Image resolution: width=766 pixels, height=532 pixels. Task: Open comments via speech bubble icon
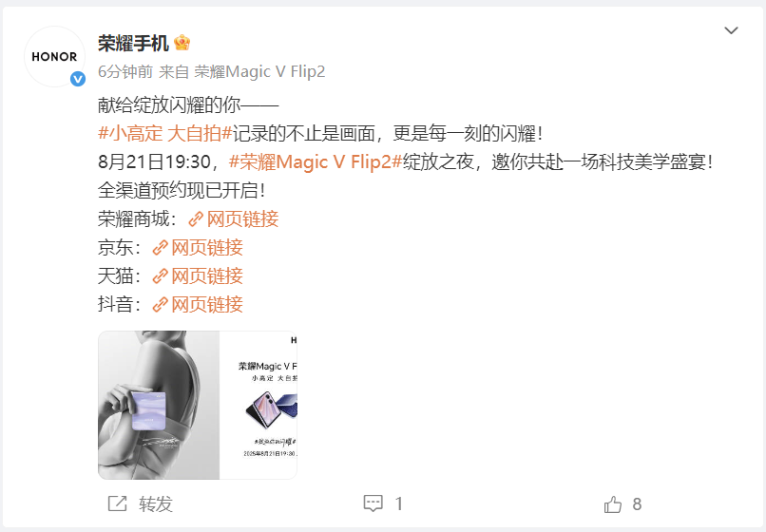click(x=373, y=503)
